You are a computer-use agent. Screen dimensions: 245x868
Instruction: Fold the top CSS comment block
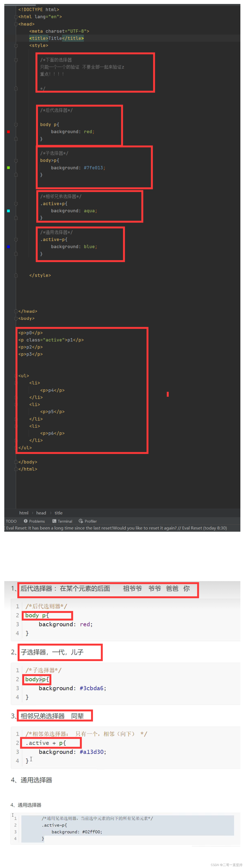point(16,60)
